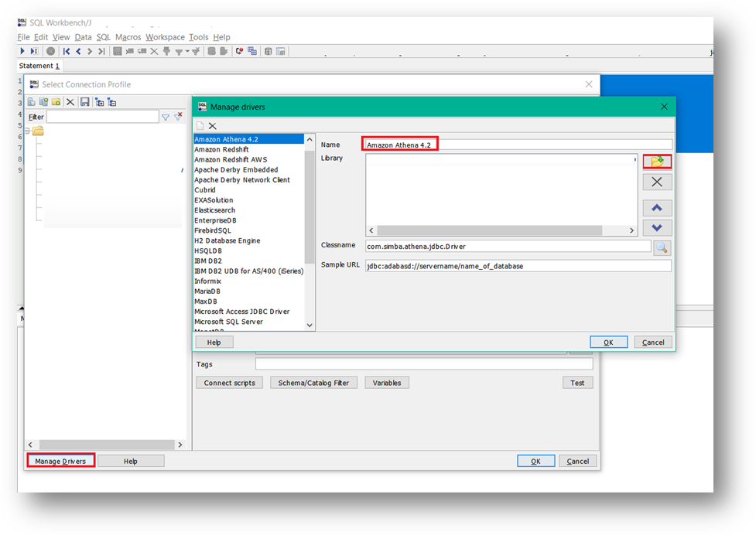This screenshot has height=535, width=756.
Task: Jump to the first statement icon
Action: pyautogui.click(x=67, y=51)
